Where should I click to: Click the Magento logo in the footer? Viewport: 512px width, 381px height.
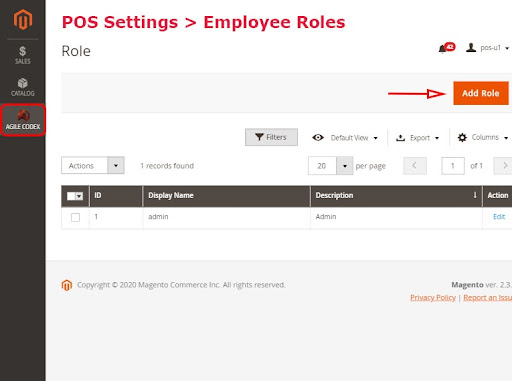pos(67,285)
